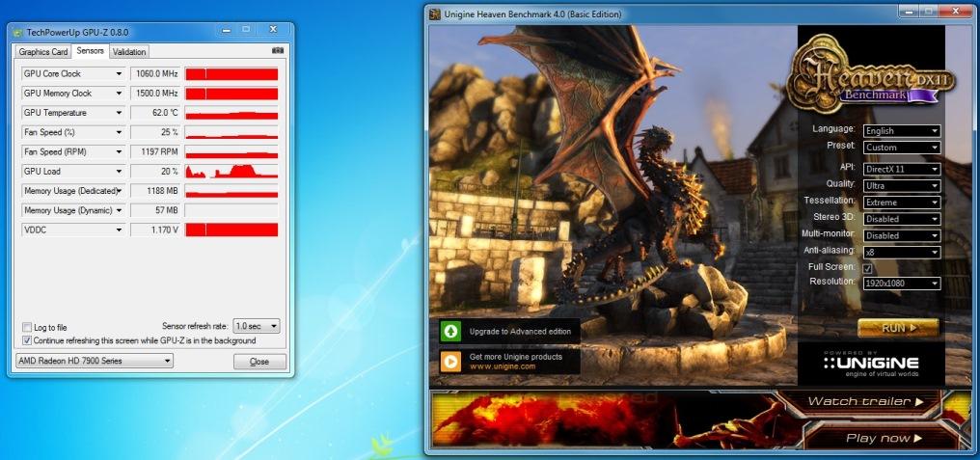Click the RUN button in Heaven Benchmark
980x460 pixels.
click(898, 328)
